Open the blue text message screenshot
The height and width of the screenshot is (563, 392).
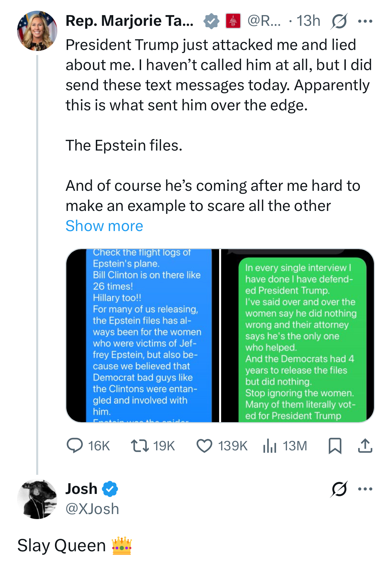[143, 335]
